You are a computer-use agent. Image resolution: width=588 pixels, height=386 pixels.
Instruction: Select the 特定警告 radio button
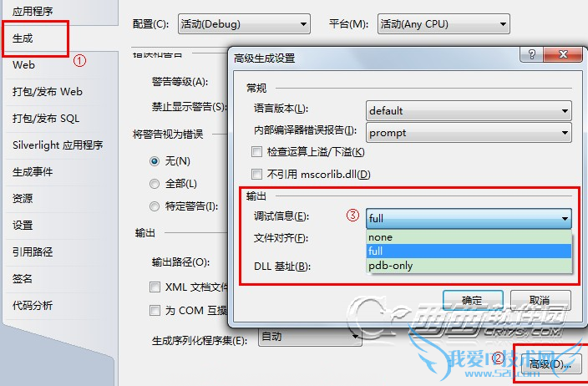155,206
